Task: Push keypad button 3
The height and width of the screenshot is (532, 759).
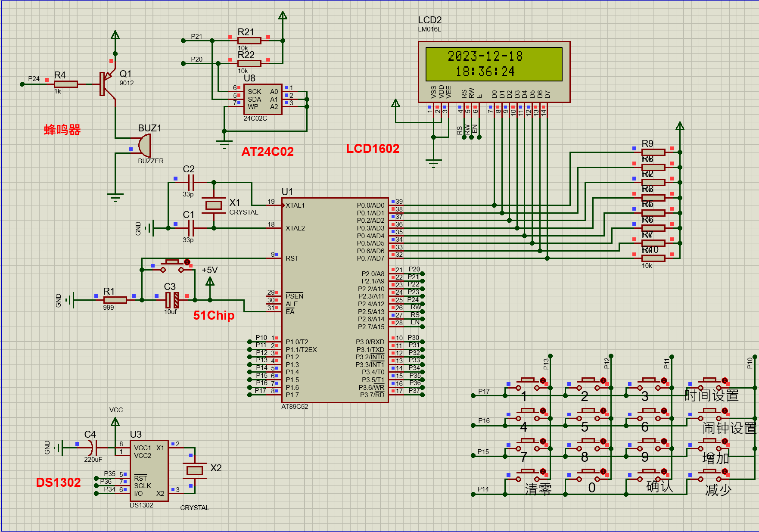Action: point(649,384)
